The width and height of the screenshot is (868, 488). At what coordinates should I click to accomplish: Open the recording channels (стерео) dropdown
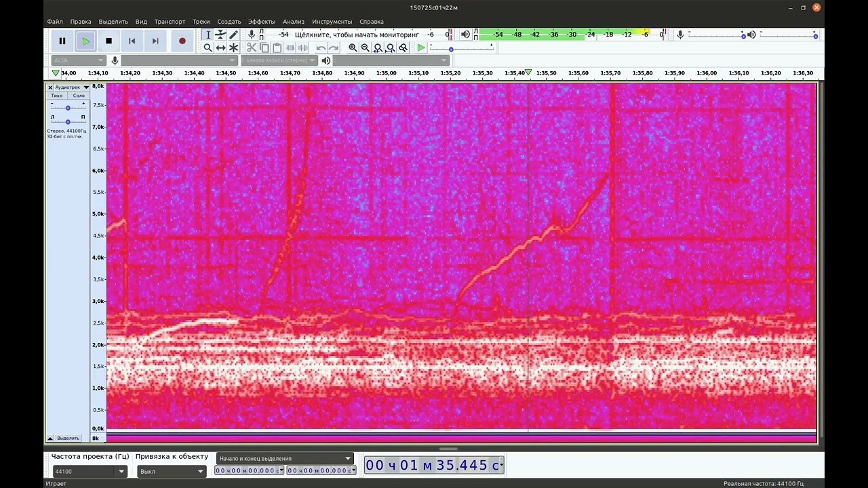tap(281, 60)
